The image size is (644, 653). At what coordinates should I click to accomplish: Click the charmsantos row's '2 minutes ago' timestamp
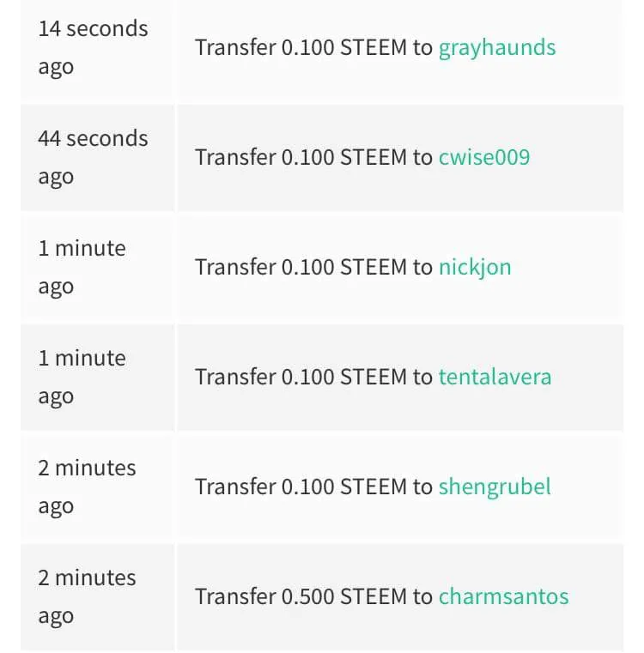[87, 596]
